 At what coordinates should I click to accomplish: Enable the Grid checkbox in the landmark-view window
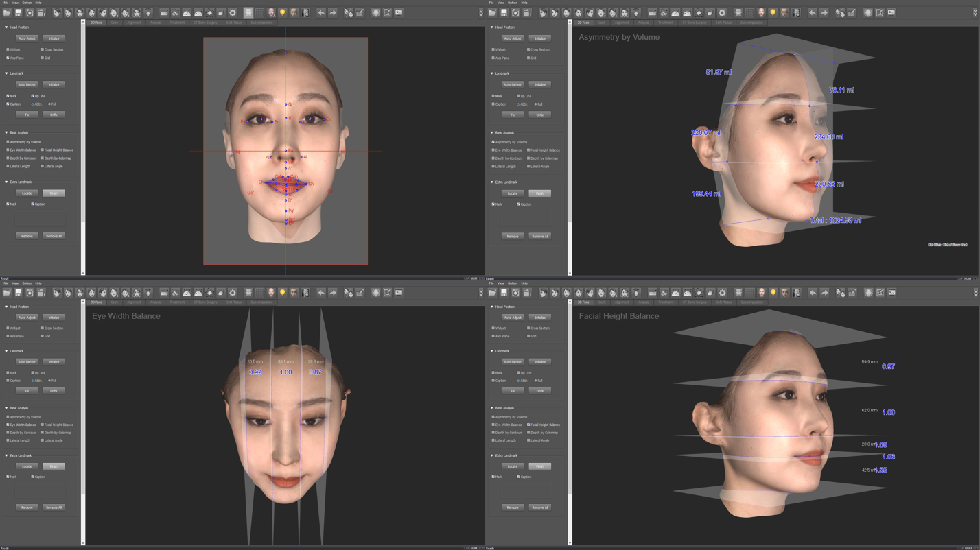[x=43, y=58]
